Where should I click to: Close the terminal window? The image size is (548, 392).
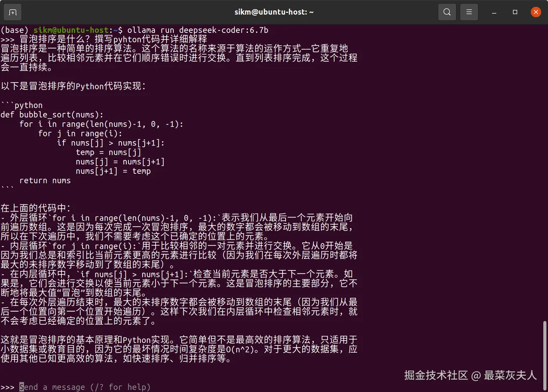pyautogui.click(x=536, y=12)
